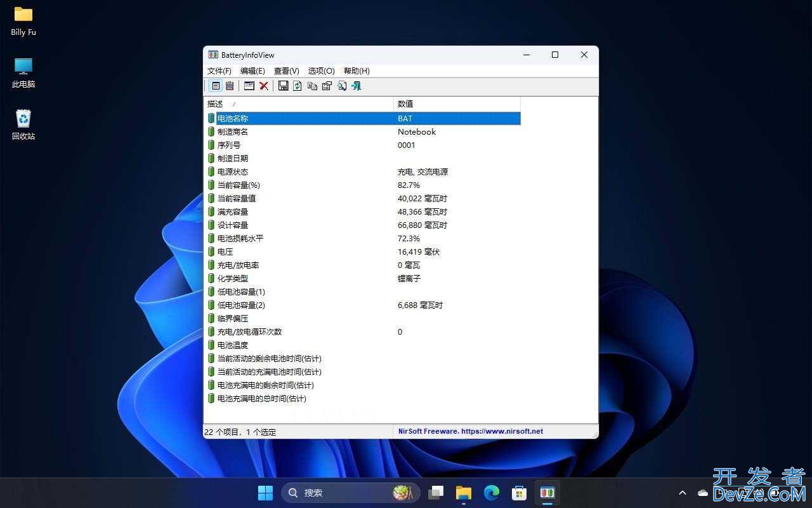Select the 回收站 recycle bin icon
812x508 pixels.
tap(23, 125)
